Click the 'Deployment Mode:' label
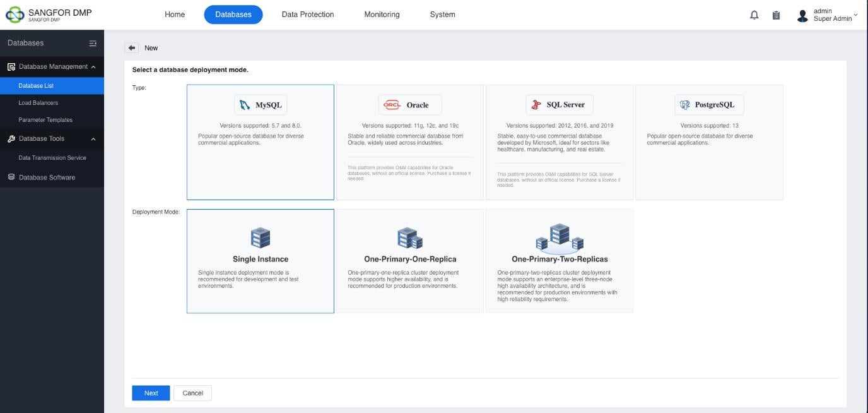Viewport: 868px width, 413px height. coord(156,212)
